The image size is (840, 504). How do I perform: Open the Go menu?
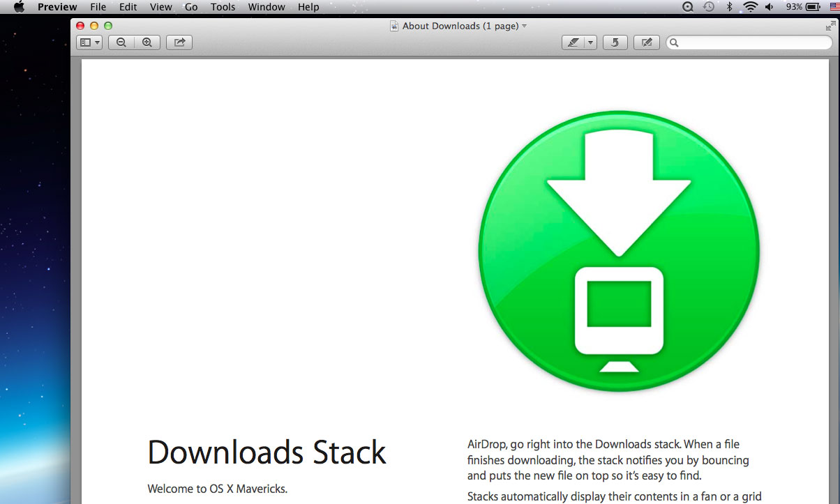pyautogui.click(x=191, y=7)
